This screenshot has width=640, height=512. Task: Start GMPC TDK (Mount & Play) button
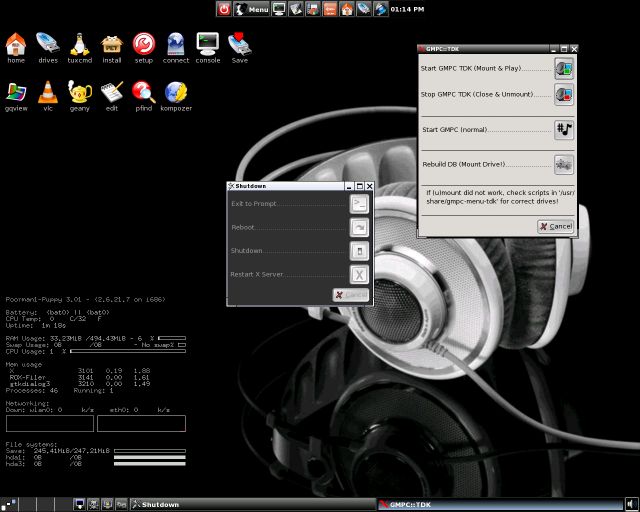(564, 69)
